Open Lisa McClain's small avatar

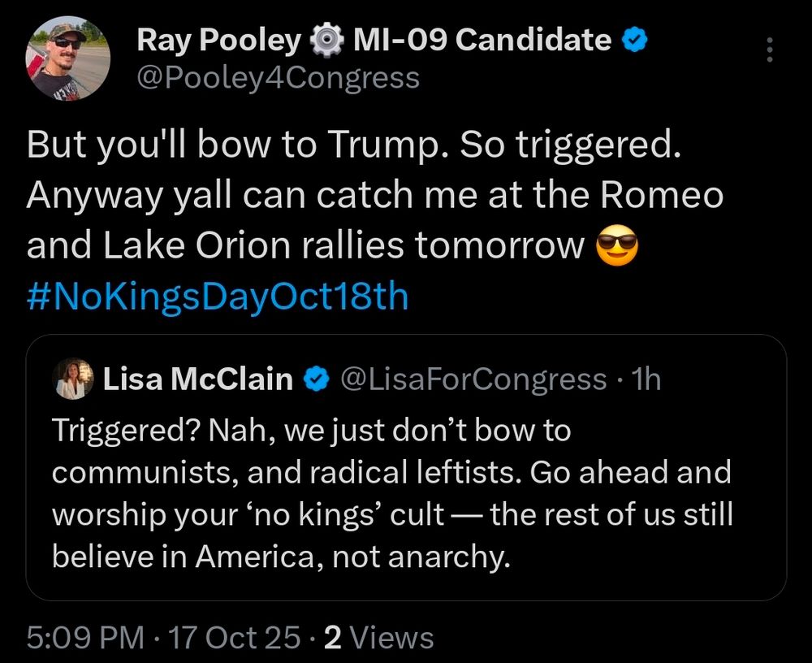(73, 379)
